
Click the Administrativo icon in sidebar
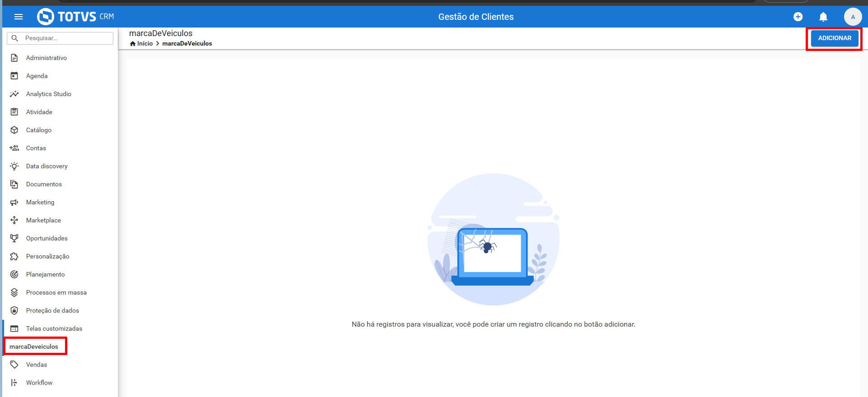tap(14, 58)
